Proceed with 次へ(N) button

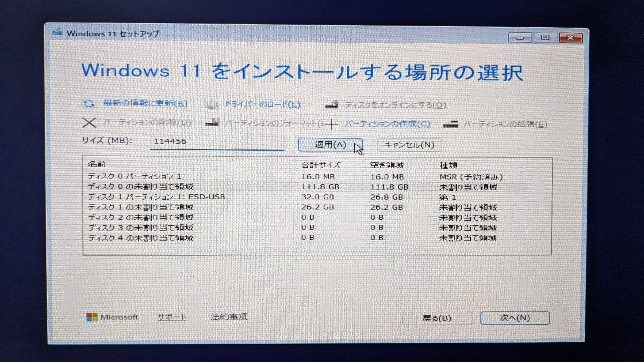(515, 318)
